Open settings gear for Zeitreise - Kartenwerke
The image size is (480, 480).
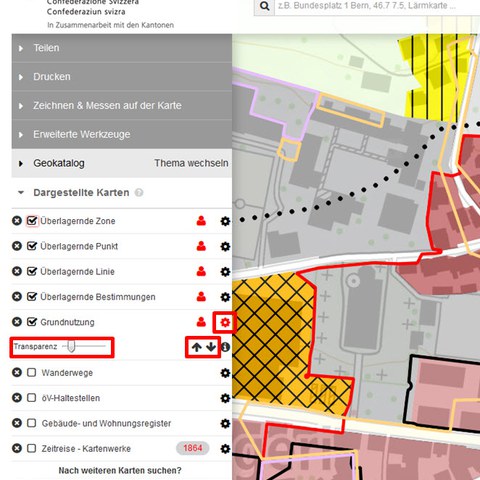pos(225,449)
